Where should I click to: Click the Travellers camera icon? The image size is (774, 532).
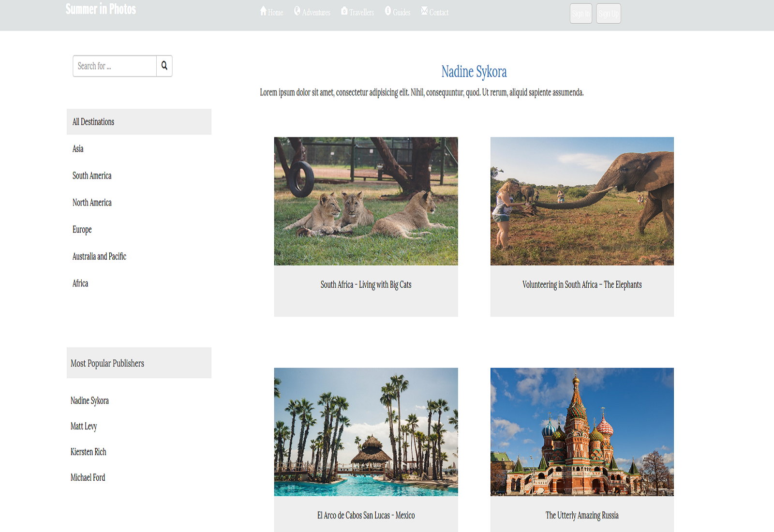click(x=344, y=11)
